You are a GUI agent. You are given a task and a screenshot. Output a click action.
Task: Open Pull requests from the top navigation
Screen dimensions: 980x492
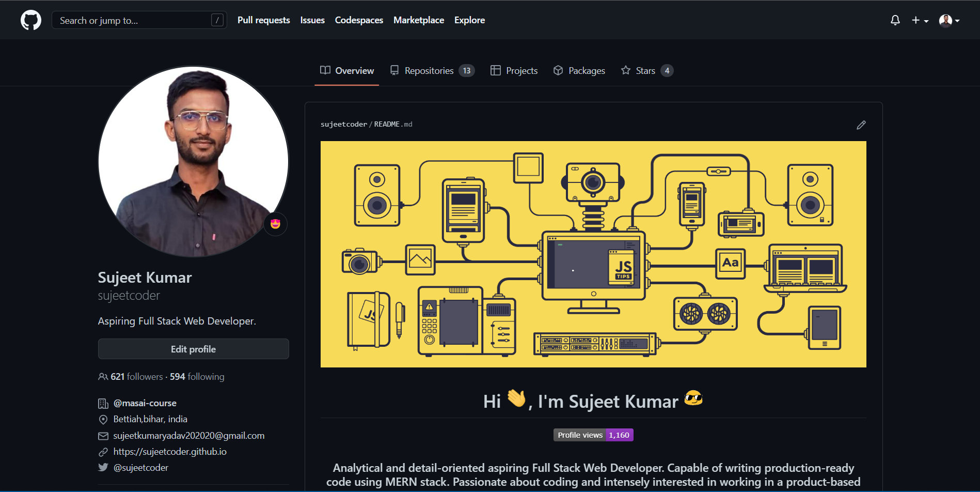tap(263, 20)
